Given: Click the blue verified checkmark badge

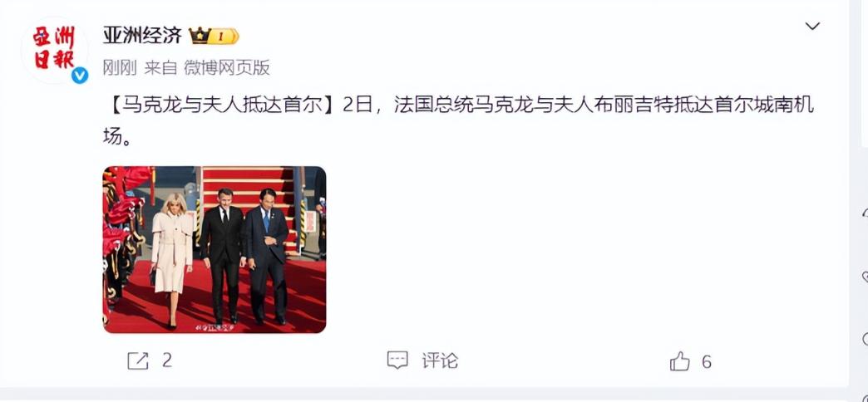Looking at the screenshot, I should click(x=80, y=76).
